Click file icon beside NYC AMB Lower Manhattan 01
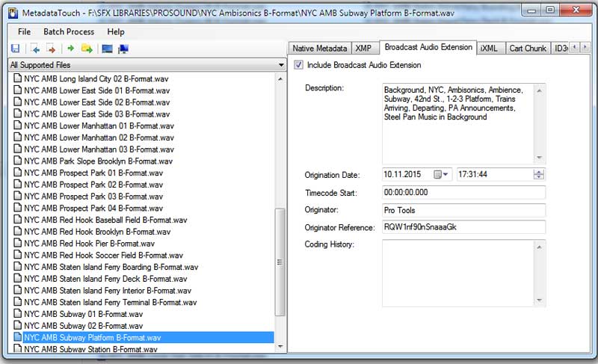The image size is (598, 364). coord(17,126)
